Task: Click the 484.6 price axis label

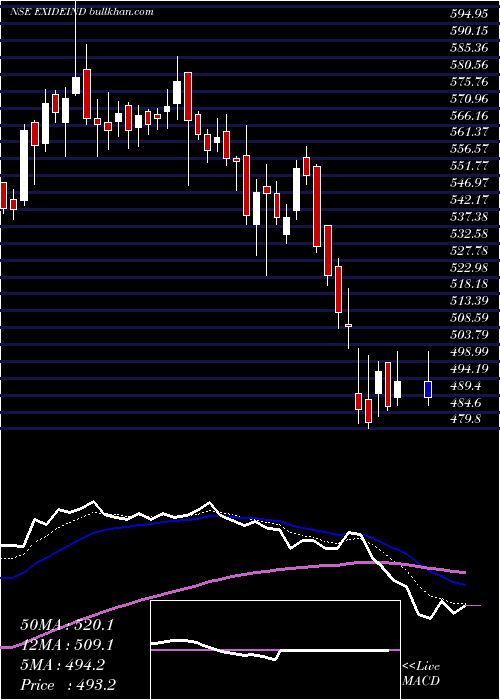Action: click(466, 403)
